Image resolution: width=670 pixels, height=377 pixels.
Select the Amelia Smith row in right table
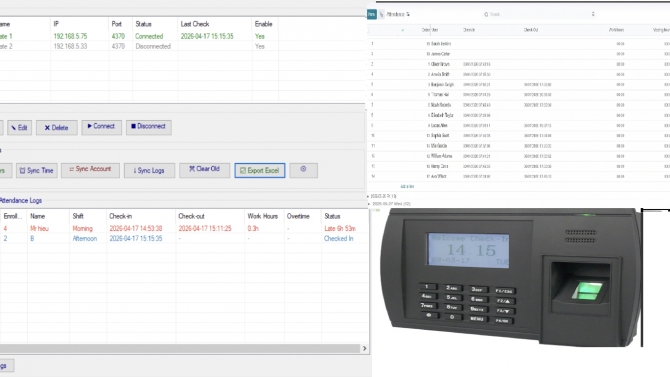tap(518, 74)
